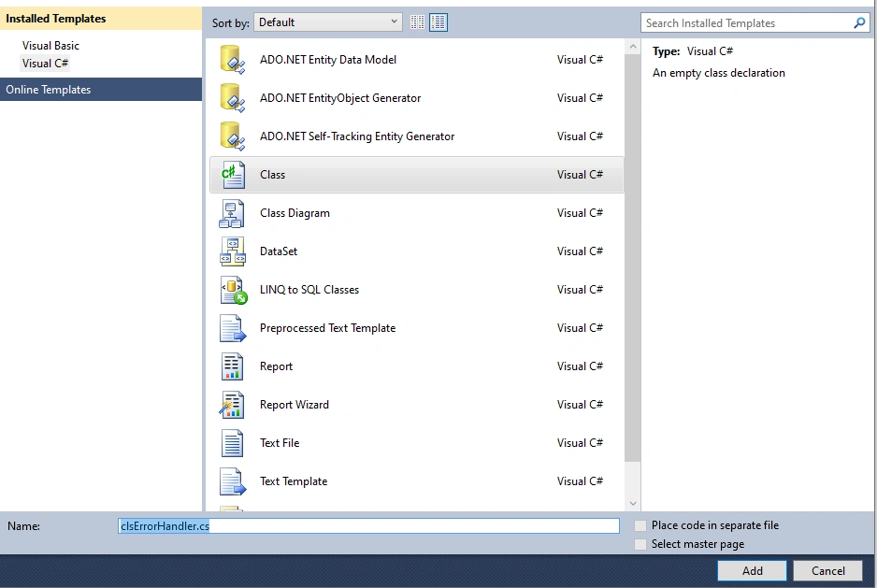Click the LINQ to SQL Classes icon
877x588 pixels.
click(x=233, y=290)
